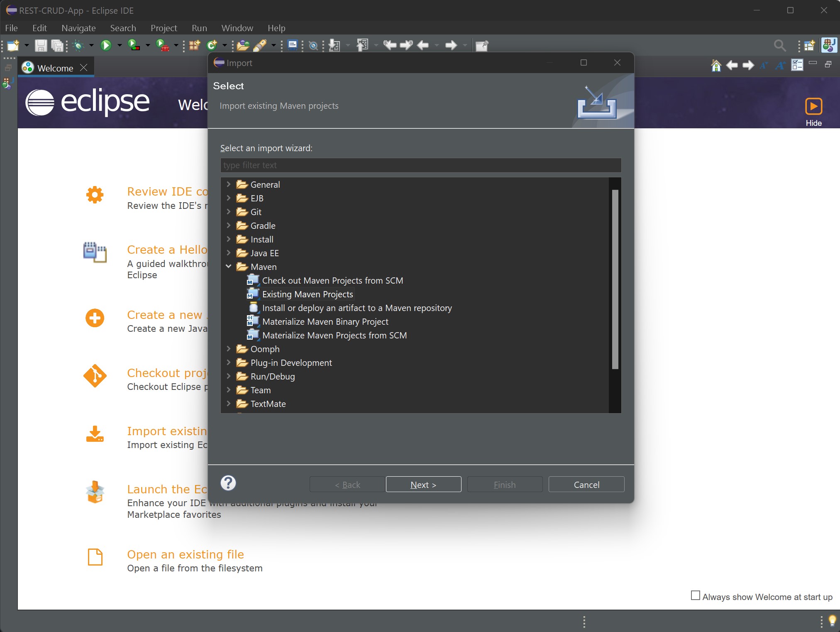Click the Import dialog help question mark
840x632 pixels.
click(x=228, y=483)
